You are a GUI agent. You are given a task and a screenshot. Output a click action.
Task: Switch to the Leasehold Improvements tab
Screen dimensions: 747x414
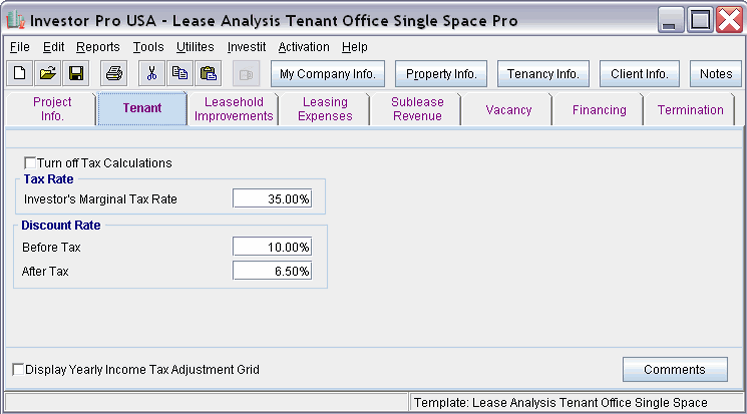point(234,109)
